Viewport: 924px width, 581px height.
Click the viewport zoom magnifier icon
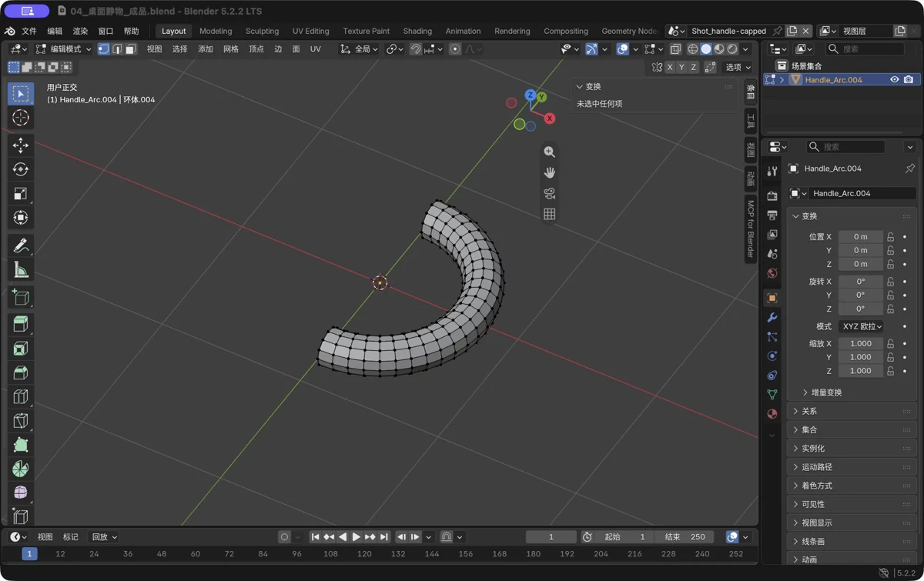click(549, 152)
